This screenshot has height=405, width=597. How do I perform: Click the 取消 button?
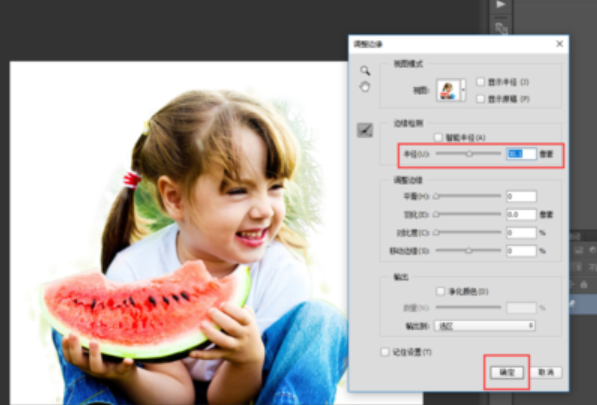click(x=546, y=372)
